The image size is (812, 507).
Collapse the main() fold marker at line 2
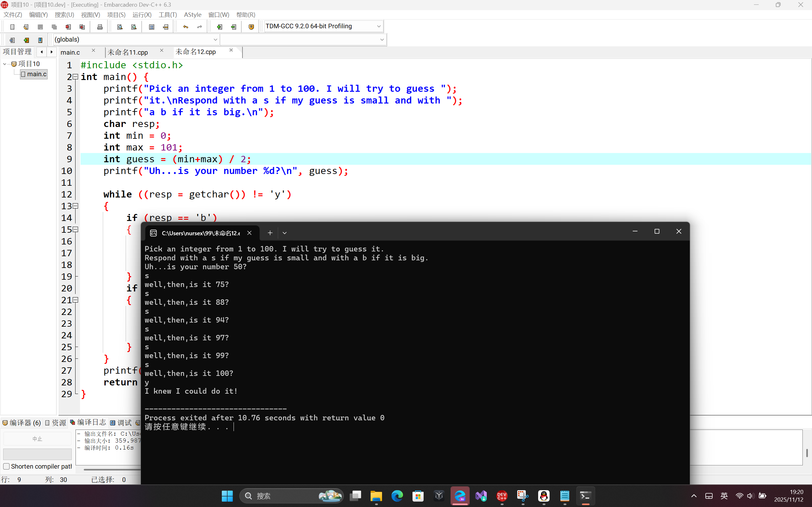click(76, 77)
